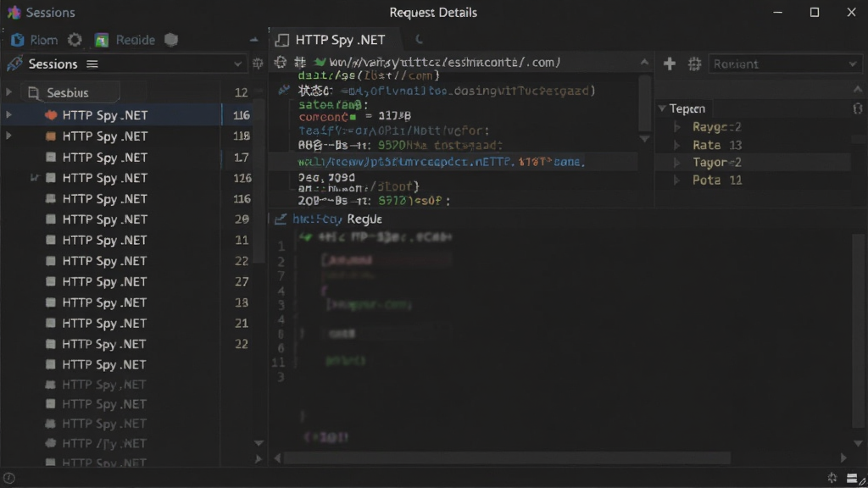Select HTTP Spy .NET row numbered 126
This screenshot has width=868, height=488.
[127, 178]
